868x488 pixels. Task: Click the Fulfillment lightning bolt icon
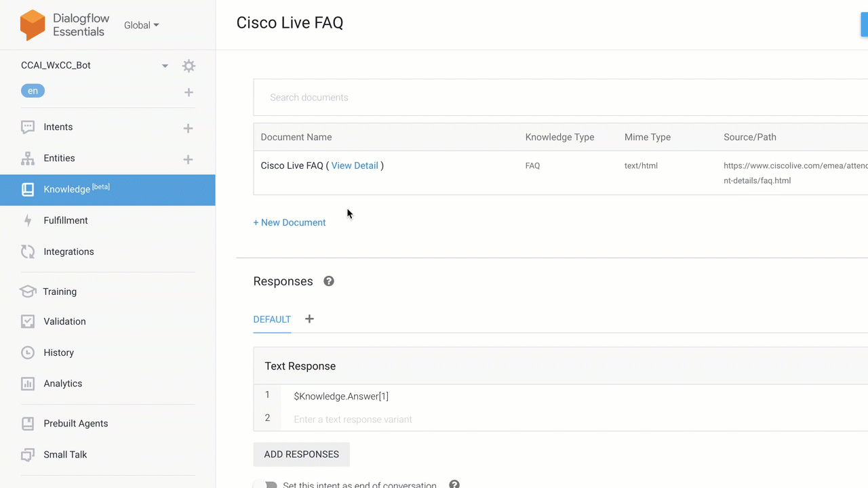click(x=28, y=220)
